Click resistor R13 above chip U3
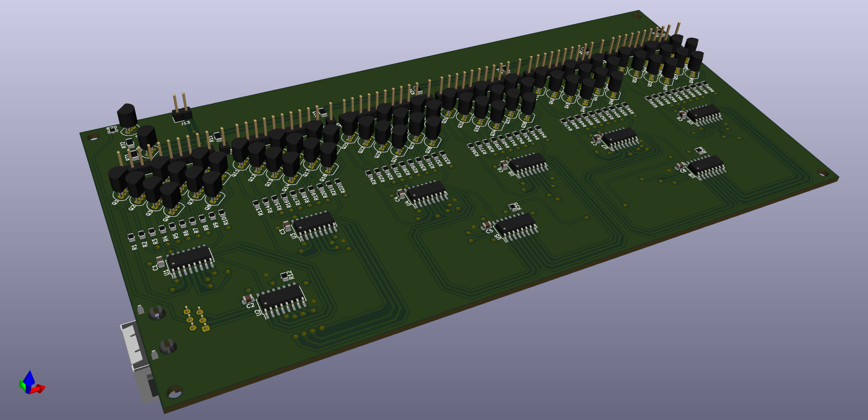The width and height of the screenshot is (868, 420). click(256, 203)
